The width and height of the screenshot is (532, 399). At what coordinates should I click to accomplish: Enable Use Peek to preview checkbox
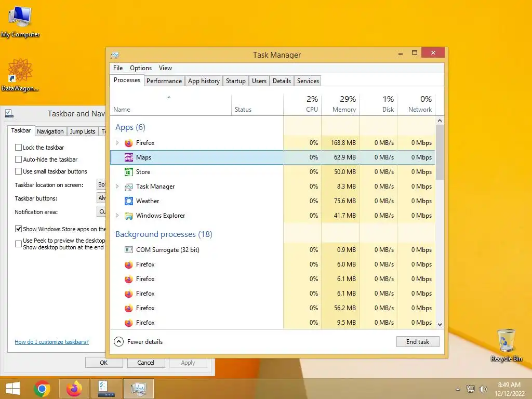18,244
